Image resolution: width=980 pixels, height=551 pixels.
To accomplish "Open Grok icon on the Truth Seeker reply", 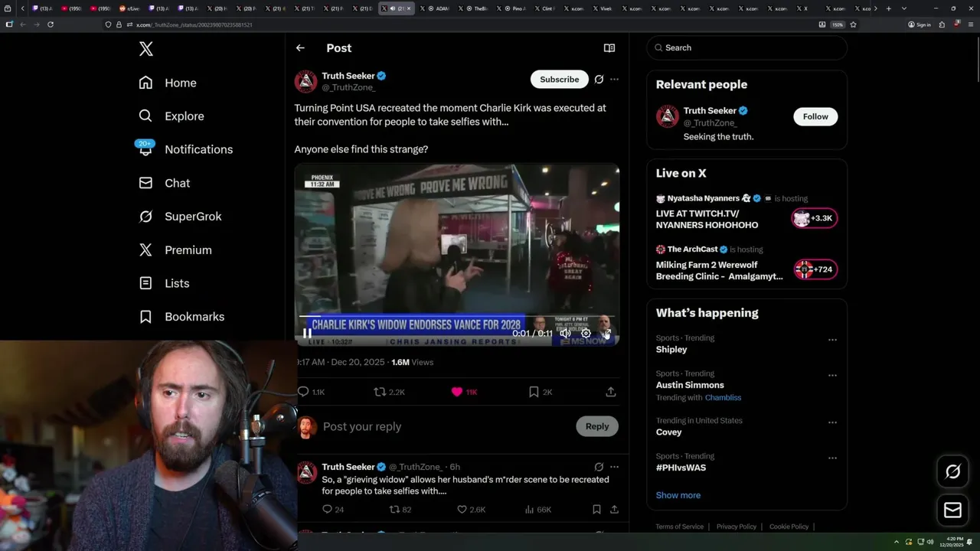I will 599,467.
